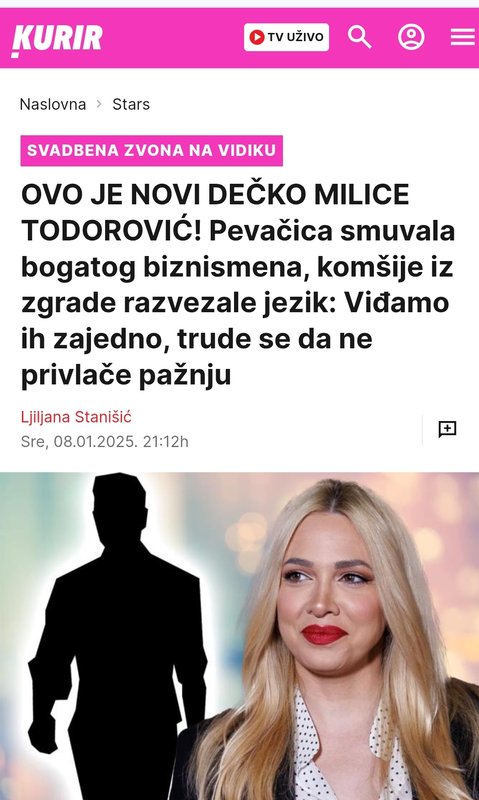Click headline line starting 'OVO JE NOVI DEČKO'

pyautogui.click(x=215, y=194)
